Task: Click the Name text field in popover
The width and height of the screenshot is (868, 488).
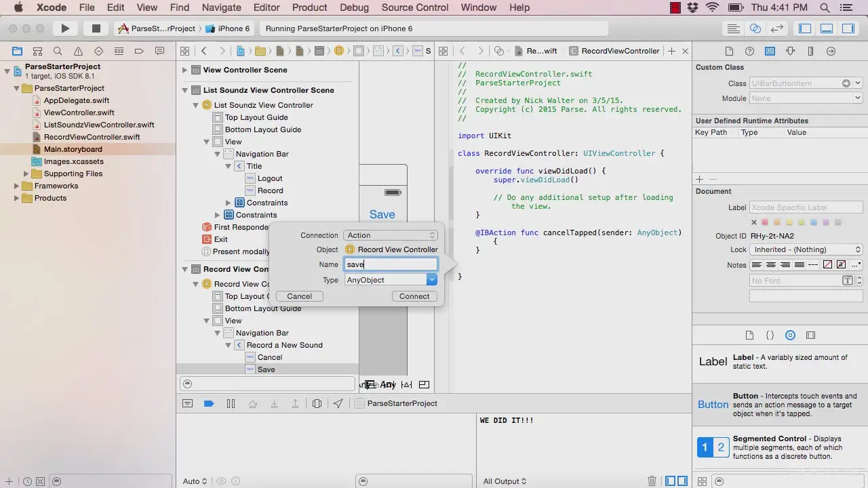Action: pyautogui.click(x=390, y=264)
